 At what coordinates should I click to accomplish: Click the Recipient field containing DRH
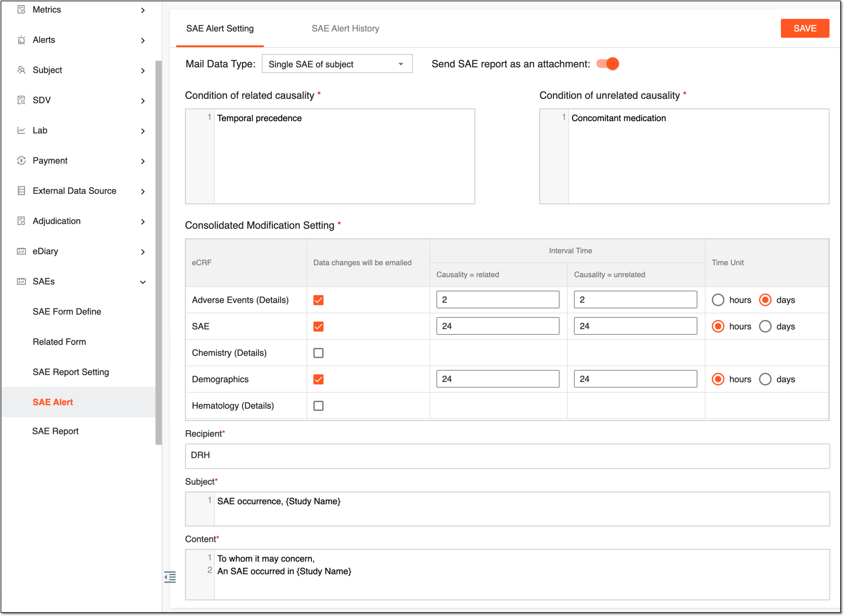pos(507,456)
